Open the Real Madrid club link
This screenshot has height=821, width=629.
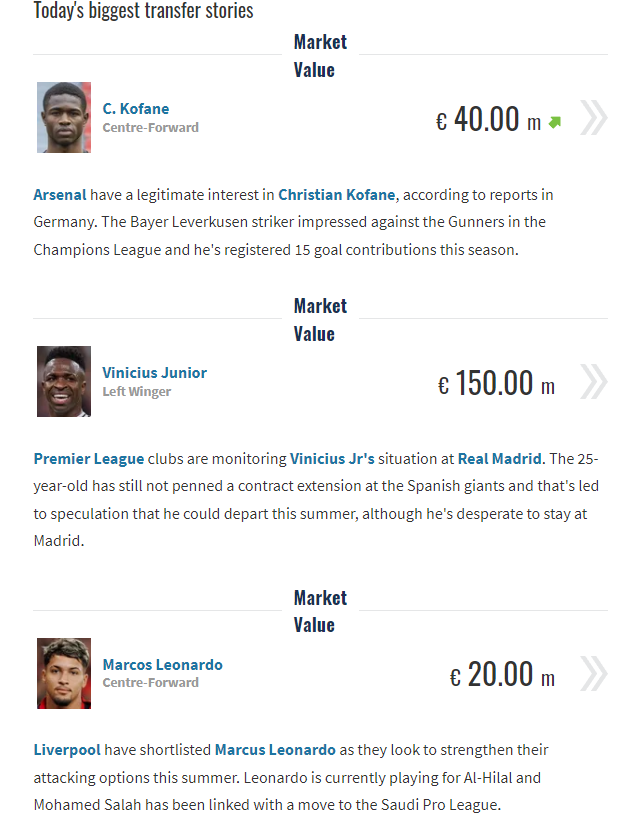pyautogui.click(x=500, y=459)
